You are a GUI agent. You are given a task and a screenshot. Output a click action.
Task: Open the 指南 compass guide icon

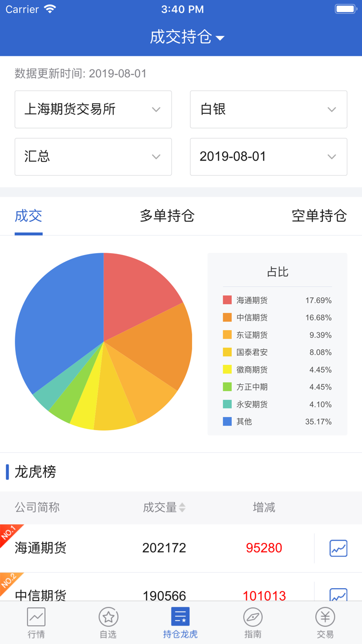point(253,617)
